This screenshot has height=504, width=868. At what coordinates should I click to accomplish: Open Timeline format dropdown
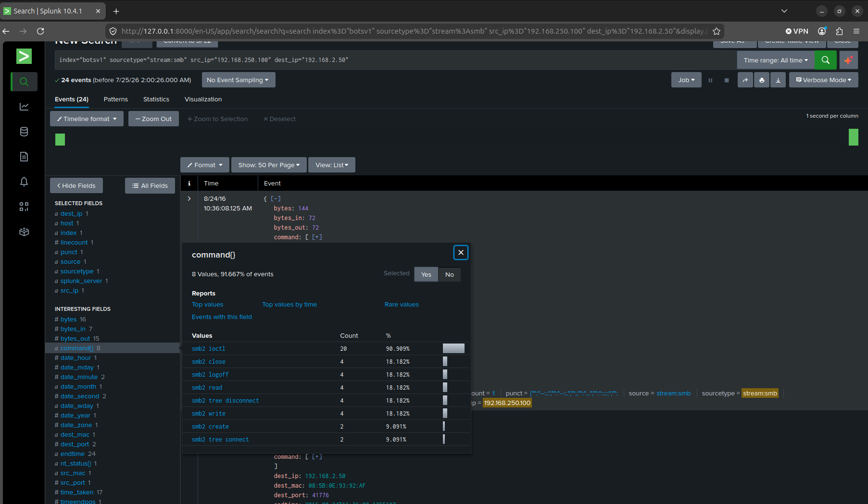pyautogui.click(x=87, y=119)
